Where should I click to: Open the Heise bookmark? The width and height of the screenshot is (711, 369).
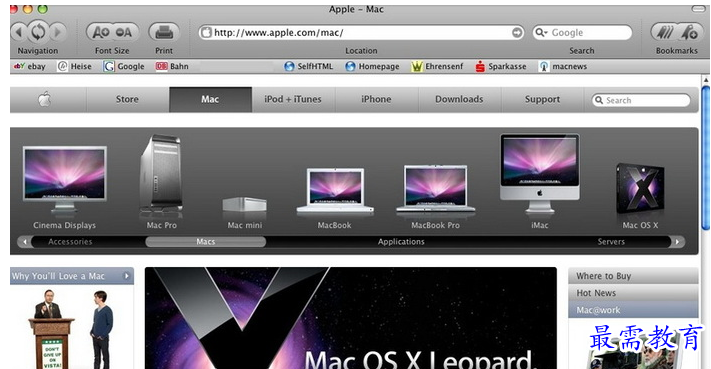coord(75,66)
